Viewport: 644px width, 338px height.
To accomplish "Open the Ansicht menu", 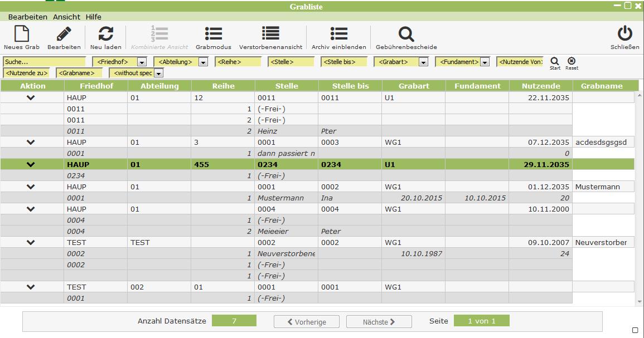I will [x=66, y=17].
